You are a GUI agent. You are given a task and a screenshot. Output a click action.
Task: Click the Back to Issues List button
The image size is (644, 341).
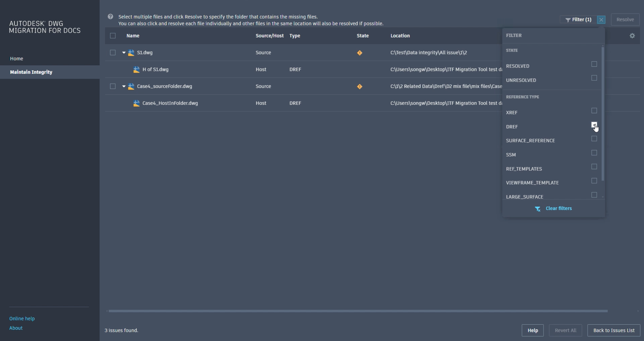coord(614,330)
